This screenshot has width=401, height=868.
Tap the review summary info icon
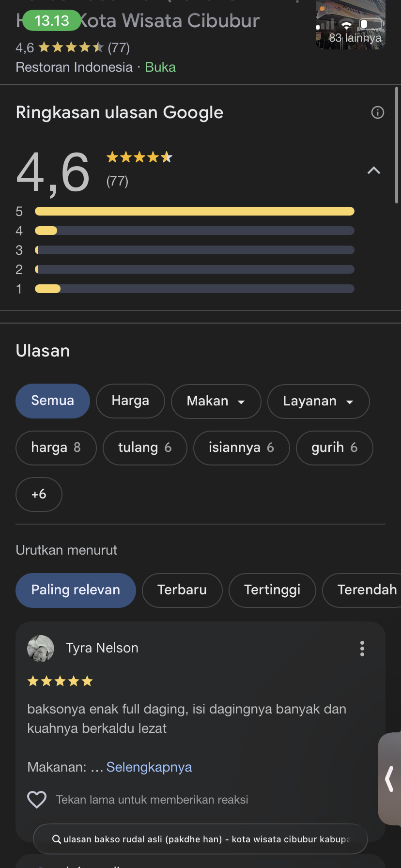click(377, 113)
